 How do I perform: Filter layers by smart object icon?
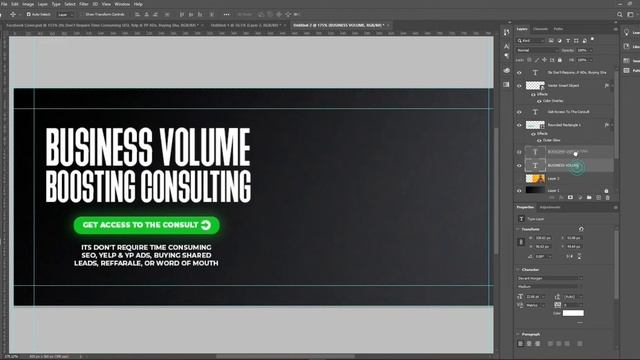click(584, 40)
